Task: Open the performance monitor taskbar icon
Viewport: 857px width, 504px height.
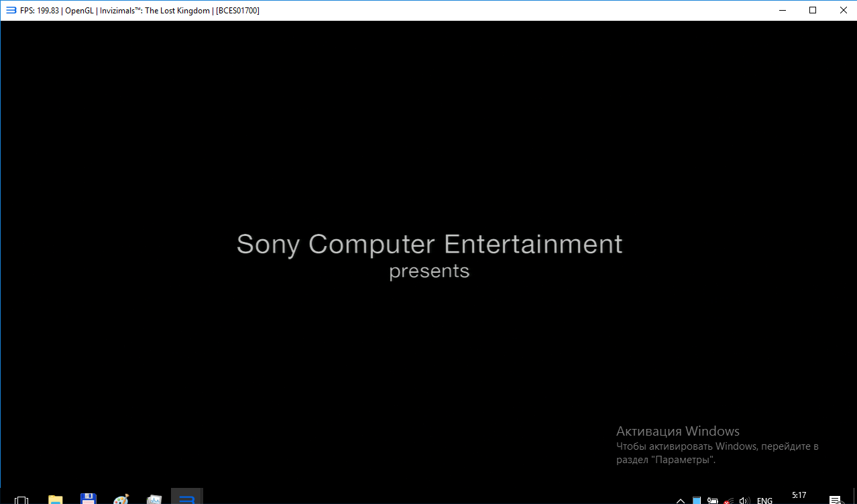Action: click(x=154, y=499)
